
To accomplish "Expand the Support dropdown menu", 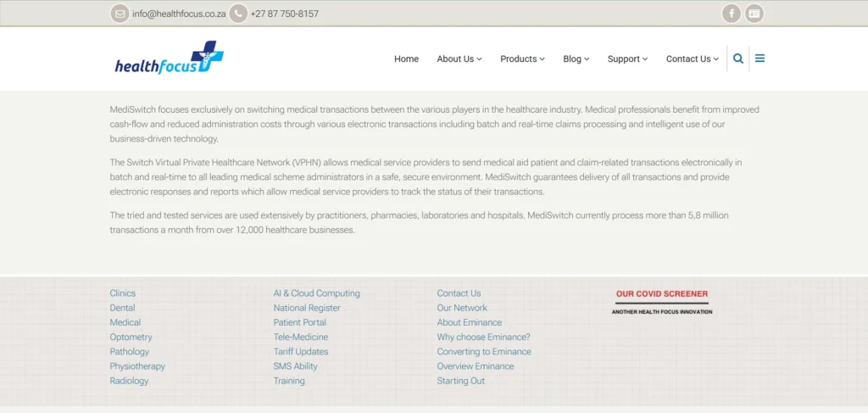I will (628, 59).
